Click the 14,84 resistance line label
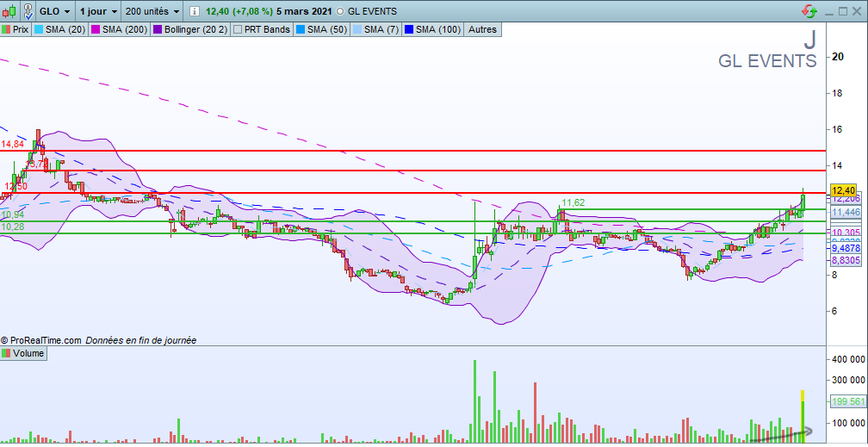Screen dimensions: 868x447 (x=13, y=145)
